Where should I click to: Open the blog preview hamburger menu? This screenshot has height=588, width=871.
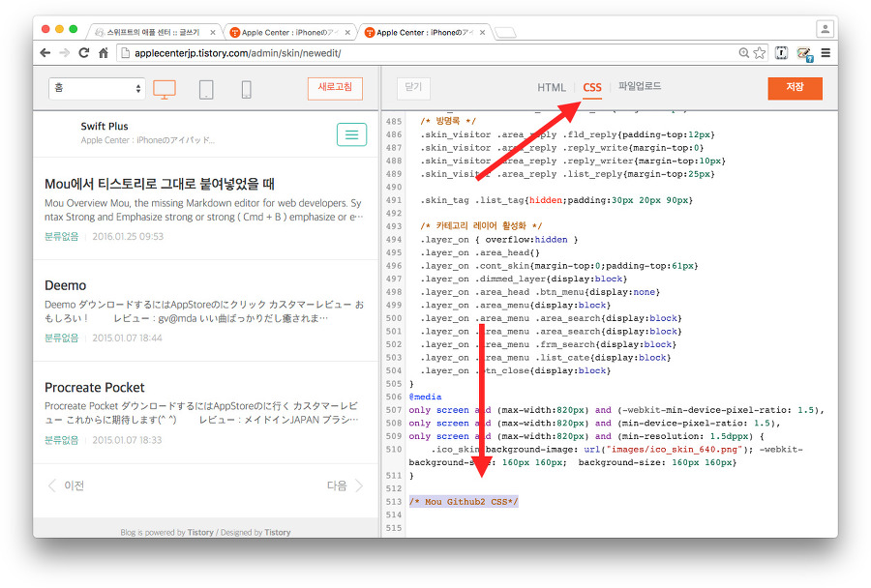351,134
